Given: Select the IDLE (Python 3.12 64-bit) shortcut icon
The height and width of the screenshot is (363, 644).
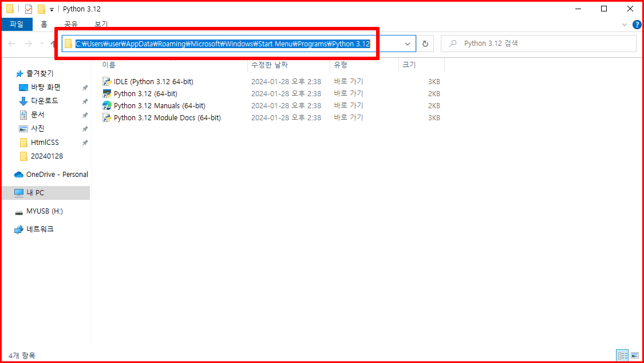Looking at the screenshot, I should pos(107,82).
